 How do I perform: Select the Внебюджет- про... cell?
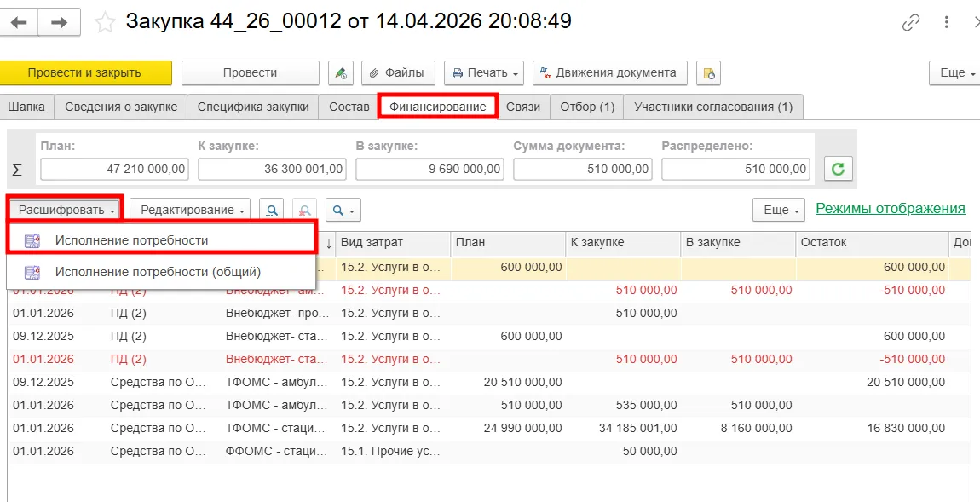click(x=278, y=313)
